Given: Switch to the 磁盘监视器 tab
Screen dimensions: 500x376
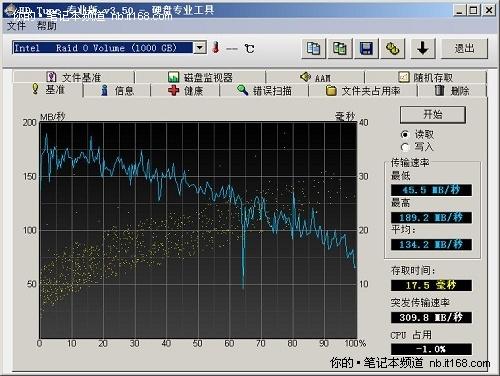Looking at the screenshot, I should pyautogui.click(x=200, y=78).
